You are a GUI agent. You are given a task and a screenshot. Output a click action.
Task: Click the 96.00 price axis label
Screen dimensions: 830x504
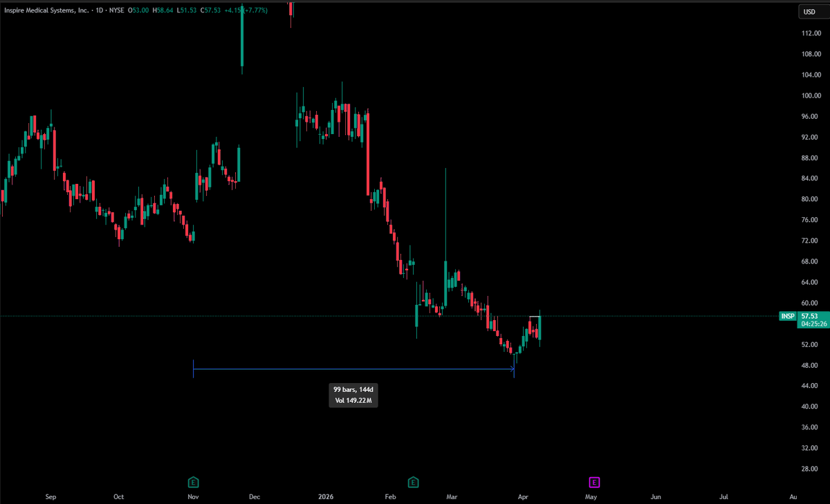tap(810, 116)
